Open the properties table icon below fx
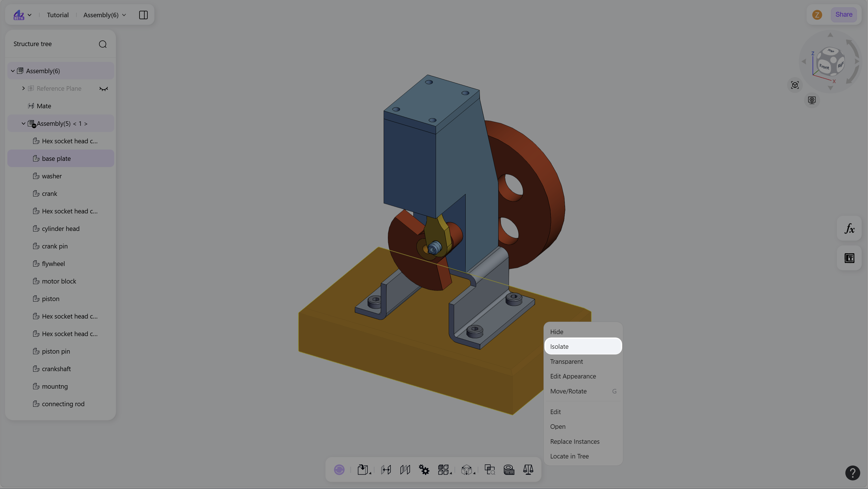 pos(849,258)
